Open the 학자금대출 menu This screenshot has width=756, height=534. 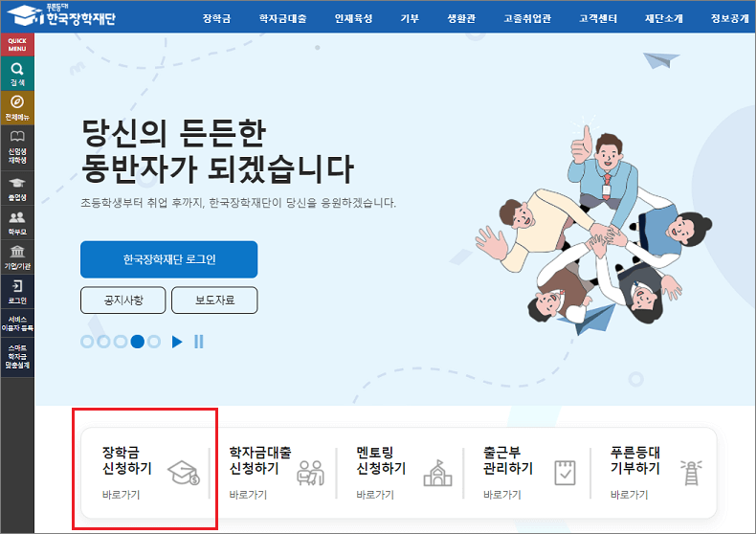pyautogui.click(x=282, y=18)
